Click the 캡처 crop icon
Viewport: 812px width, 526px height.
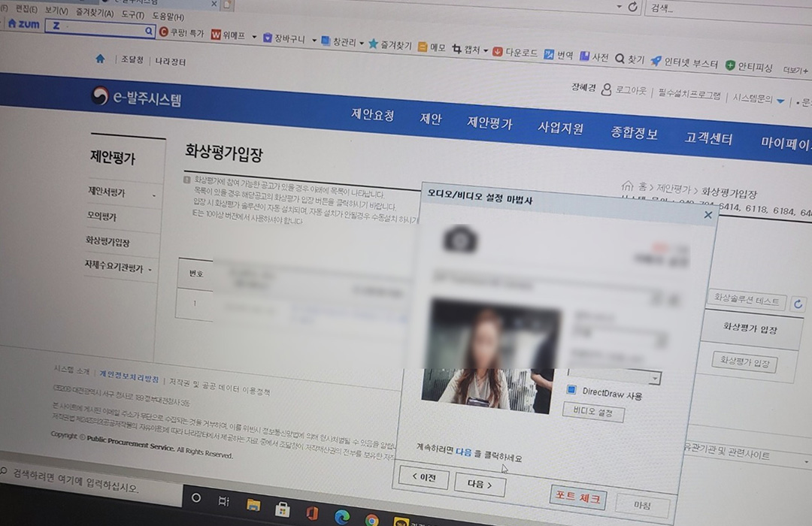point(457,49)
